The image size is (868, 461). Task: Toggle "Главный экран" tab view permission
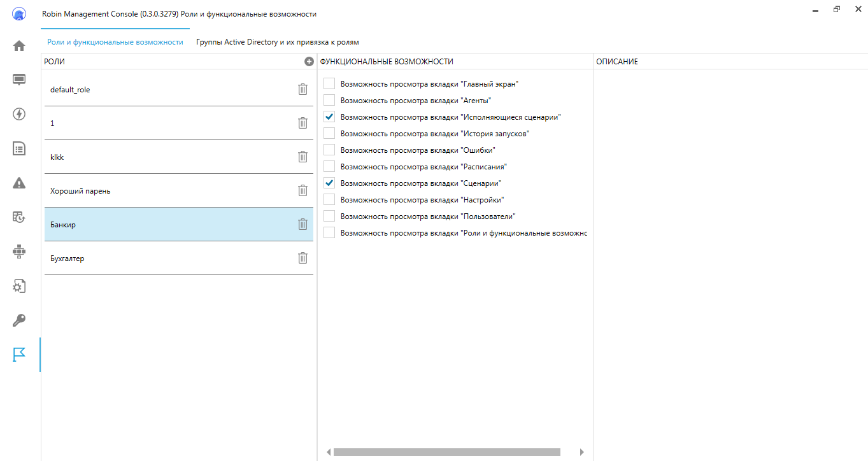pyautogui.click(x=329, y=83)
